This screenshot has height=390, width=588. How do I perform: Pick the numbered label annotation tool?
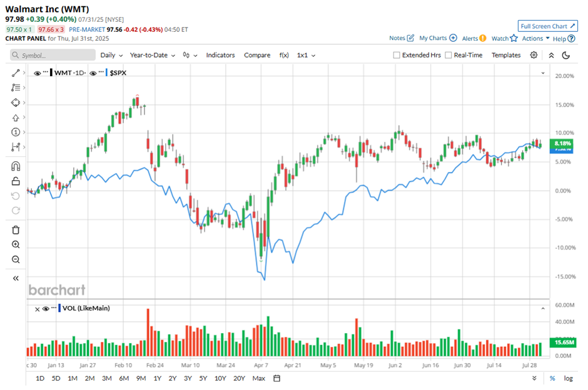click(16, 132)
